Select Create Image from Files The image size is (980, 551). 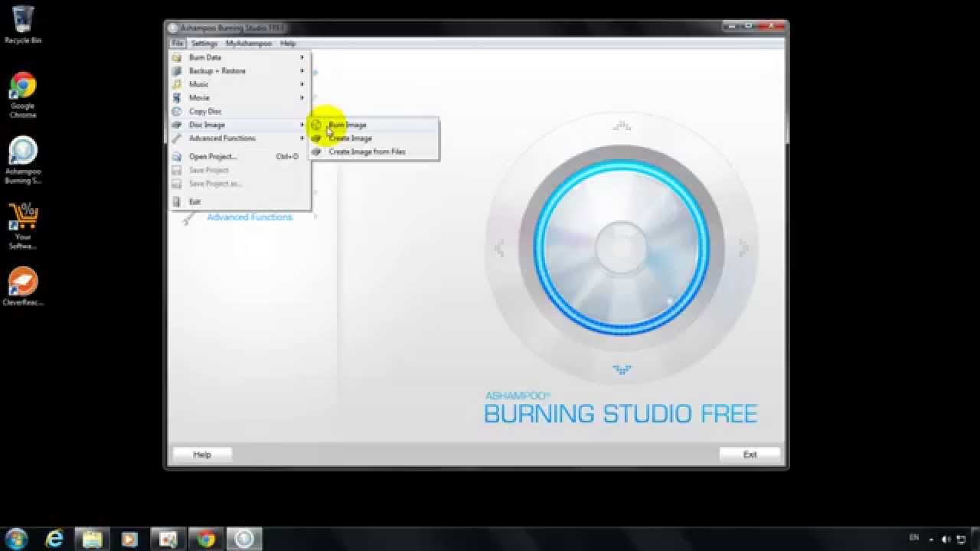coord(374,152)
